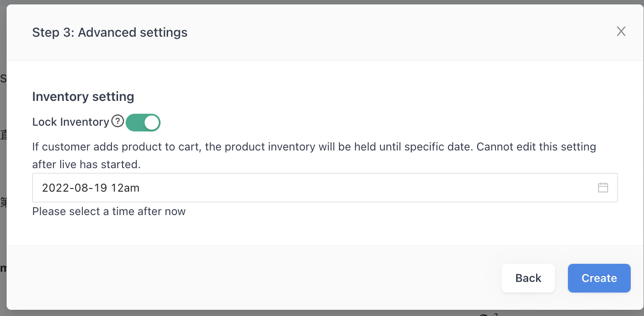Open the calendar icon in the date field
Viewport: 644px width, 316px height.
(x=603, y=188)
